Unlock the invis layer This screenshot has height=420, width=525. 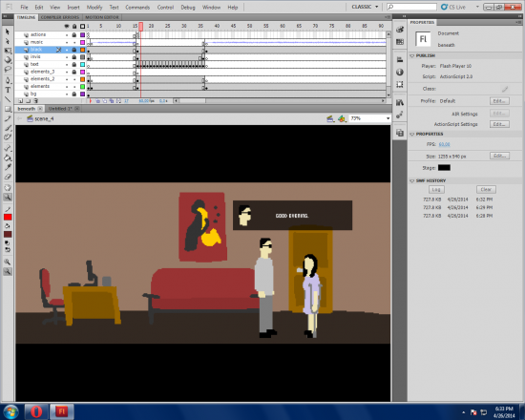tap(74, 57)
